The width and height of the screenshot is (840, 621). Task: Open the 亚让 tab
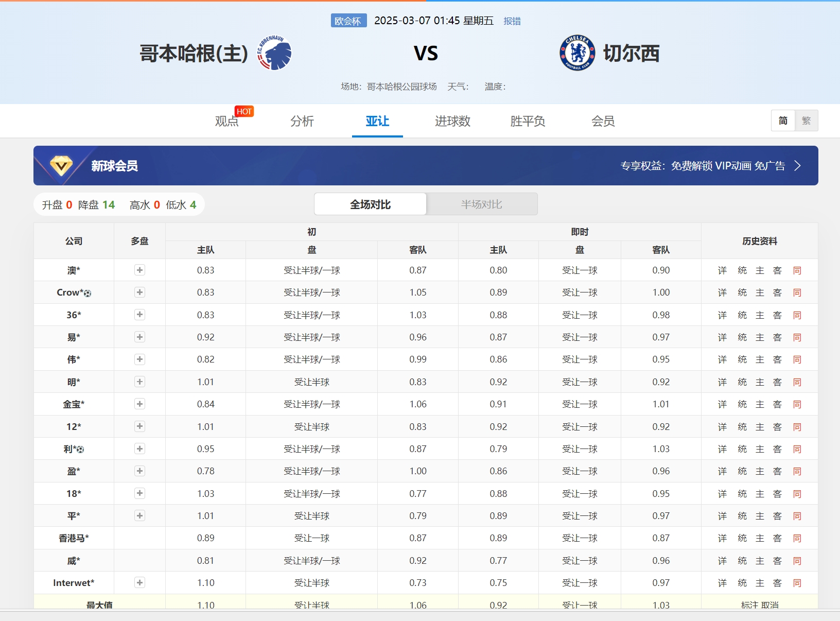[377, 121]
